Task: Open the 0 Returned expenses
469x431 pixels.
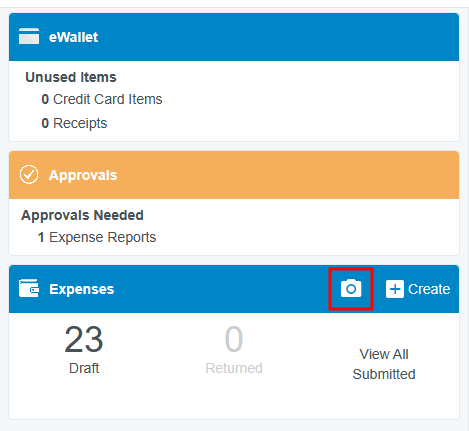Action: pos(234,339)
